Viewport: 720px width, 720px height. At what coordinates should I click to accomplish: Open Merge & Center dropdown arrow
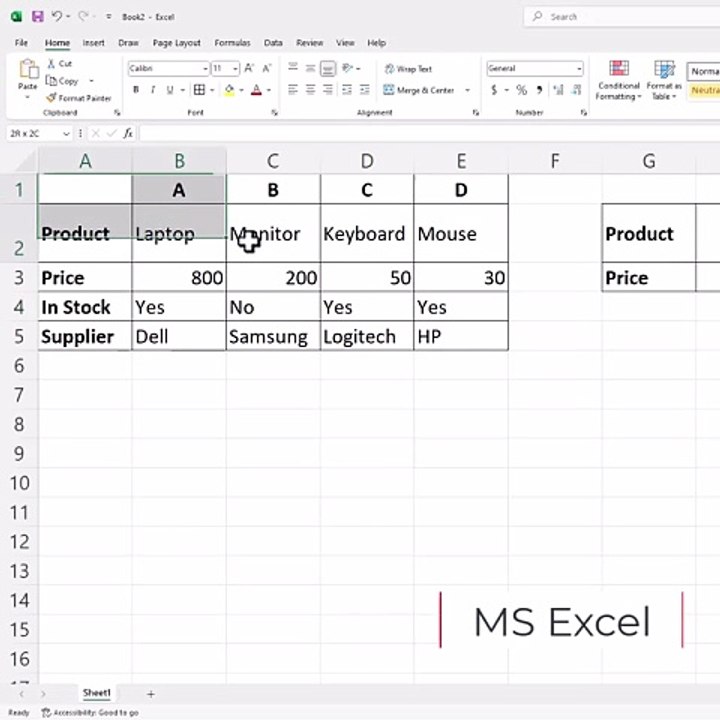coord(467,90)
